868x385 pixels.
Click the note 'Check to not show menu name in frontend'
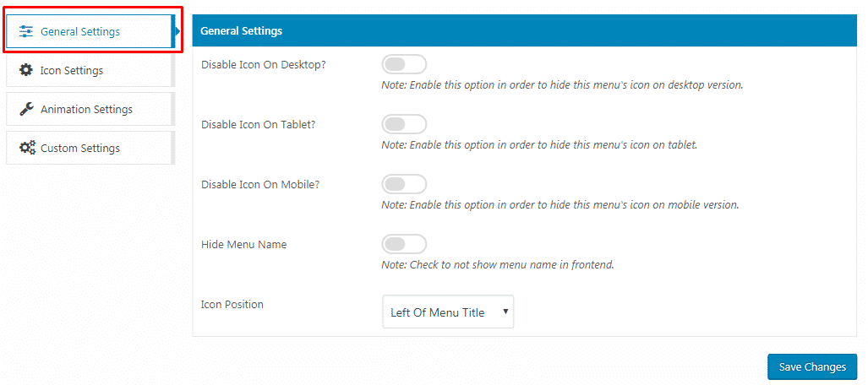pos(498,264)
